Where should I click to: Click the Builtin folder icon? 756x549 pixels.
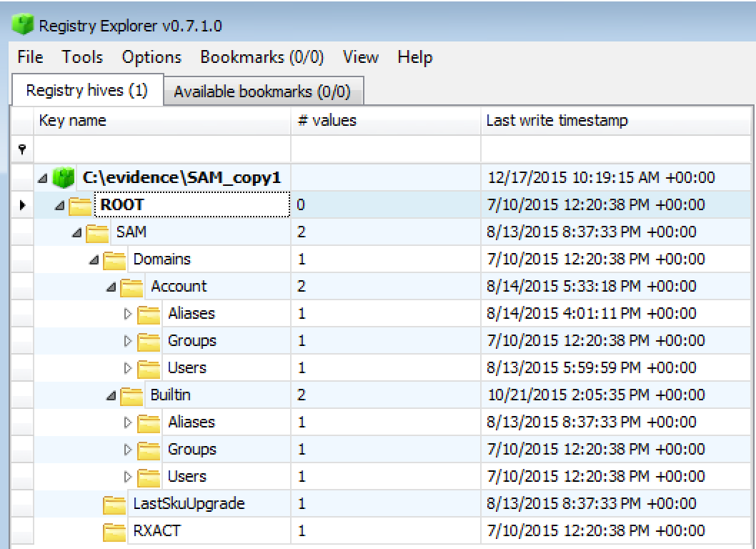tap(131, 396)
